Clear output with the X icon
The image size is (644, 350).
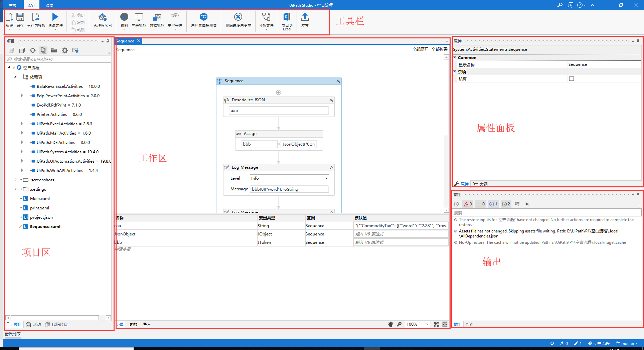tap(527, 204)
